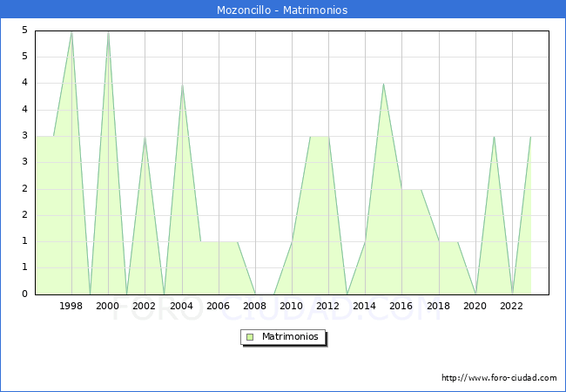The image size is (566, 392).
Task: Click the 2015 peak data point
Action: 383,84
